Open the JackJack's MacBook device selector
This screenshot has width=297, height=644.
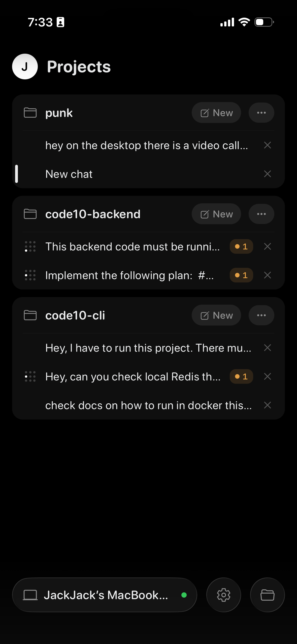[105, 595]
